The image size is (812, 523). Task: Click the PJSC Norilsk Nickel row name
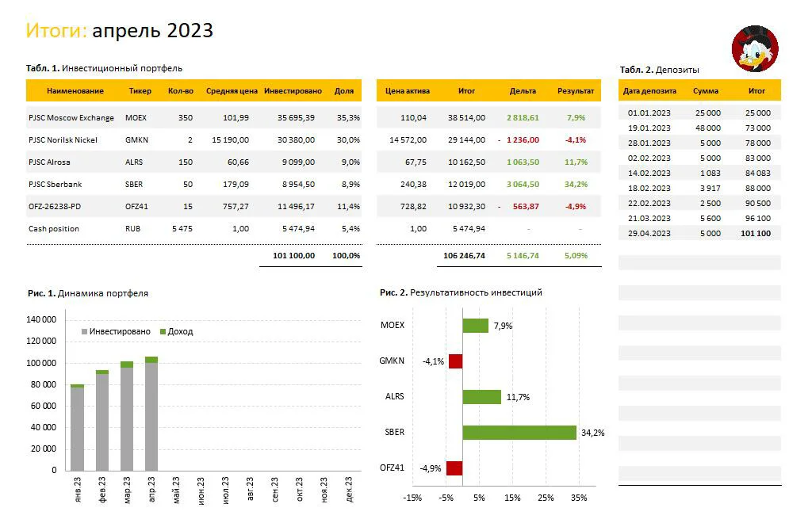coord(63,140)
